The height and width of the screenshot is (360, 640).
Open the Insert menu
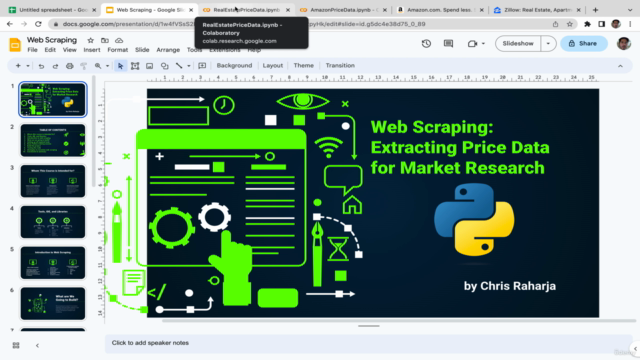(92, 50)
